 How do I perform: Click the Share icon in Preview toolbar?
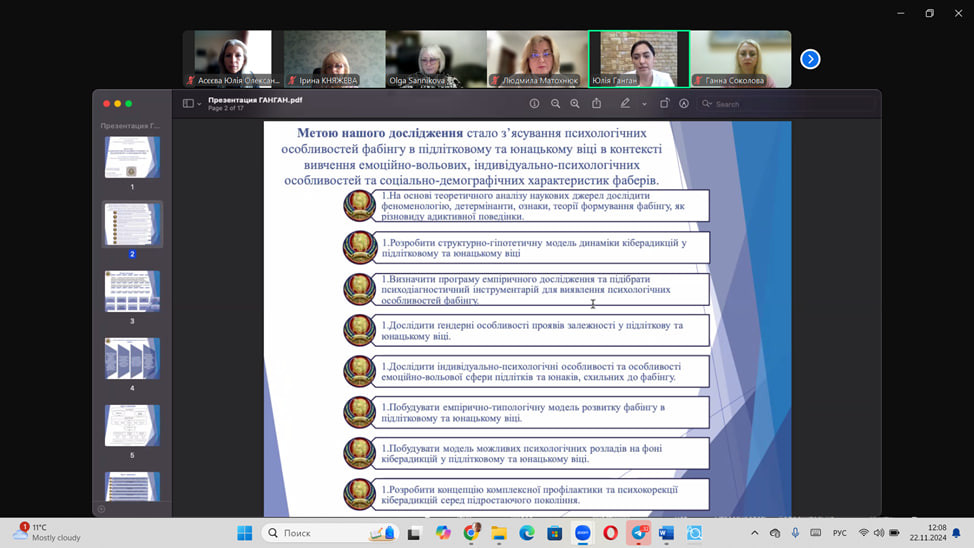[x=596, y=103]
